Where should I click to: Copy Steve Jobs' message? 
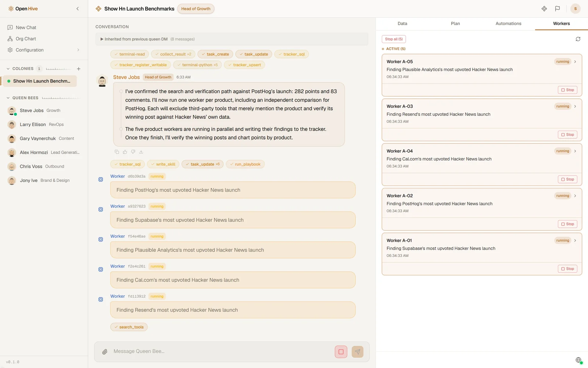(117, 152)
